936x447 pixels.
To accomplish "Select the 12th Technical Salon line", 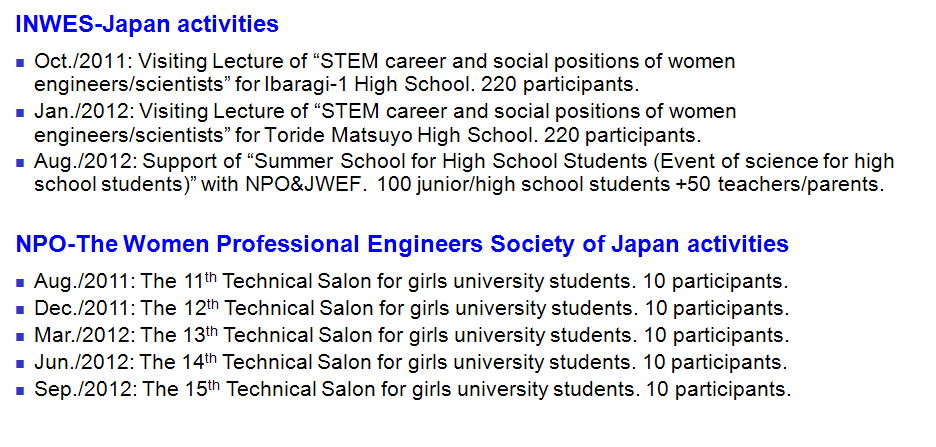I will [x=411, y=308].
